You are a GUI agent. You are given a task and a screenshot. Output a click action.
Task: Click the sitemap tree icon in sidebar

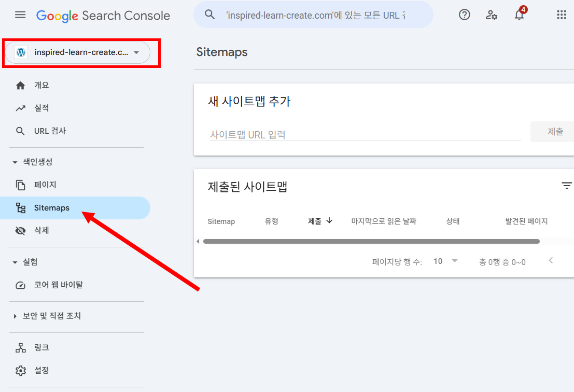click(21, 207)
